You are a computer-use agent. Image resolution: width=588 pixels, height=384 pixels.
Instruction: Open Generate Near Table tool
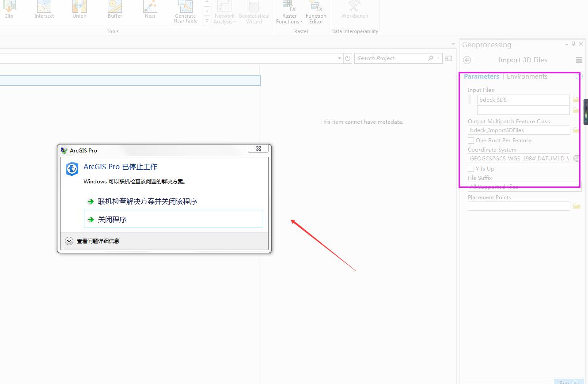point(186,12)
